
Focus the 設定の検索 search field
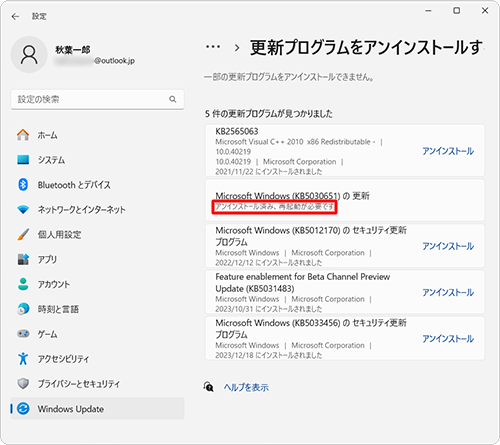pyautogui.click(x=97, y=99)
